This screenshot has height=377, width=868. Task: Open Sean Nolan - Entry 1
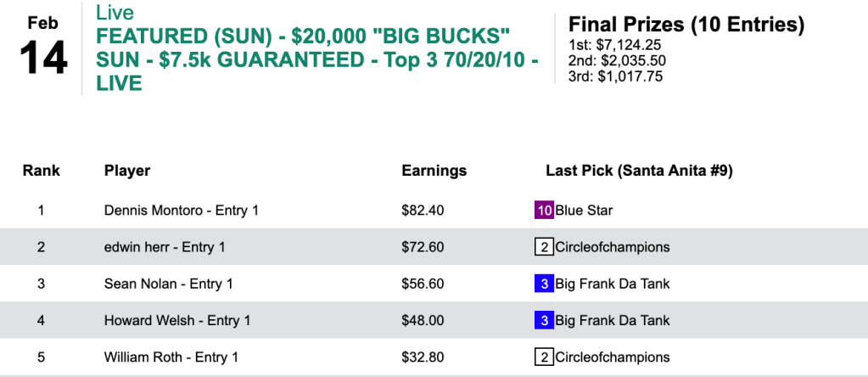(168, 284)
